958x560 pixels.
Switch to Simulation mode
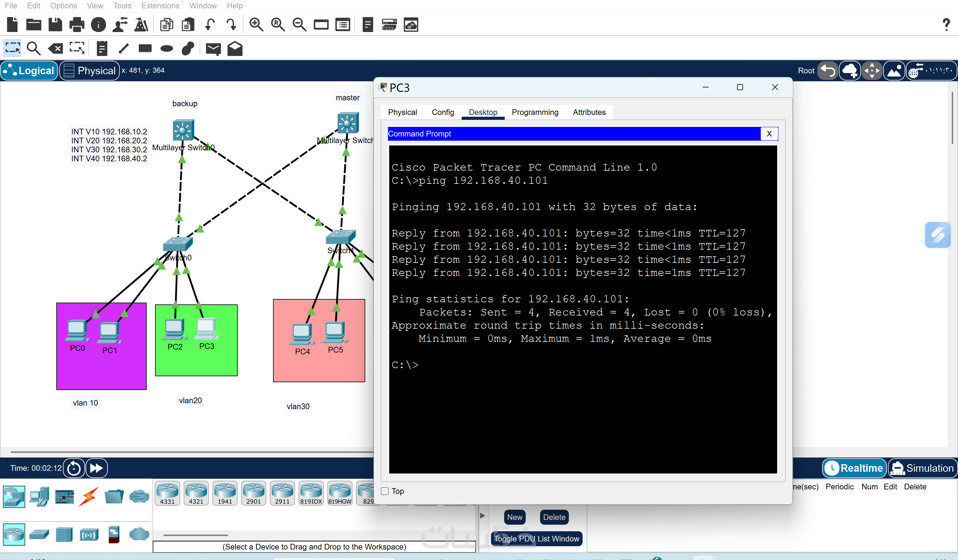tap(922, 468)
